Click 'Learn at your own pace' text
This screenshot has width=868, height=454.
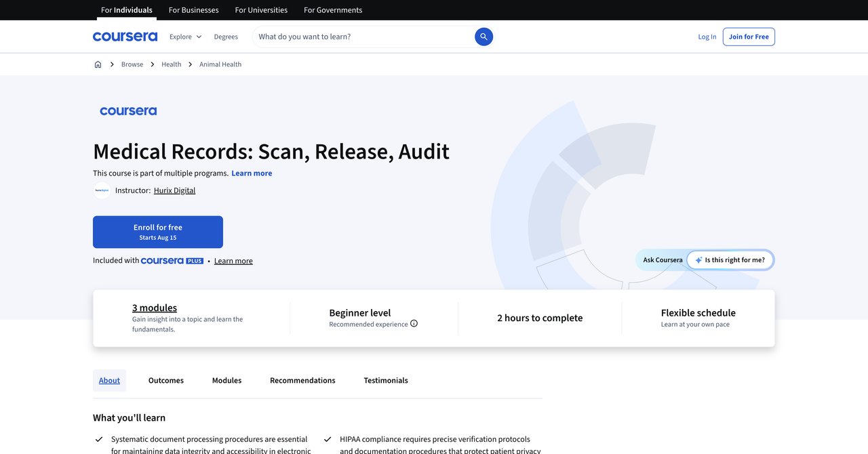coord(695,325)
